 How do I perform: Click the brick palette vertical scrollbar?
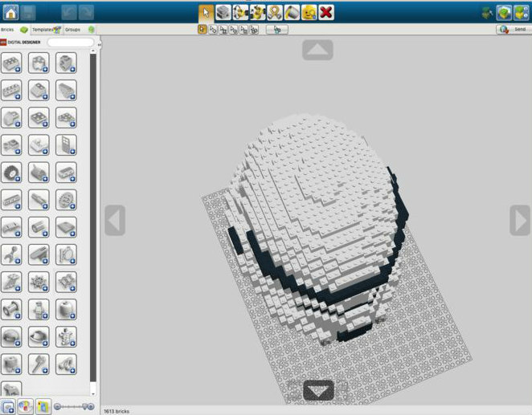pyautogui.click(x=93, y=218)
